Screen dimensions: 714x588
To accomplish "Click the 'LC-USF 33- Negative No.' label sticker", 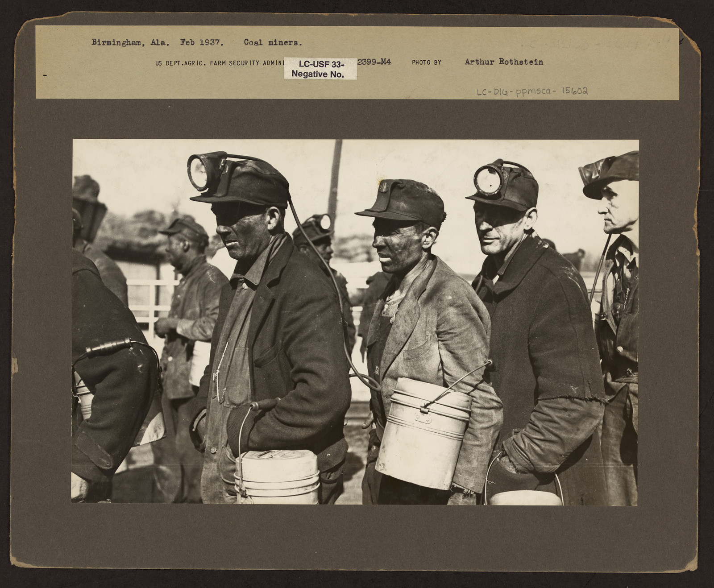I will [x=320, y=69].
